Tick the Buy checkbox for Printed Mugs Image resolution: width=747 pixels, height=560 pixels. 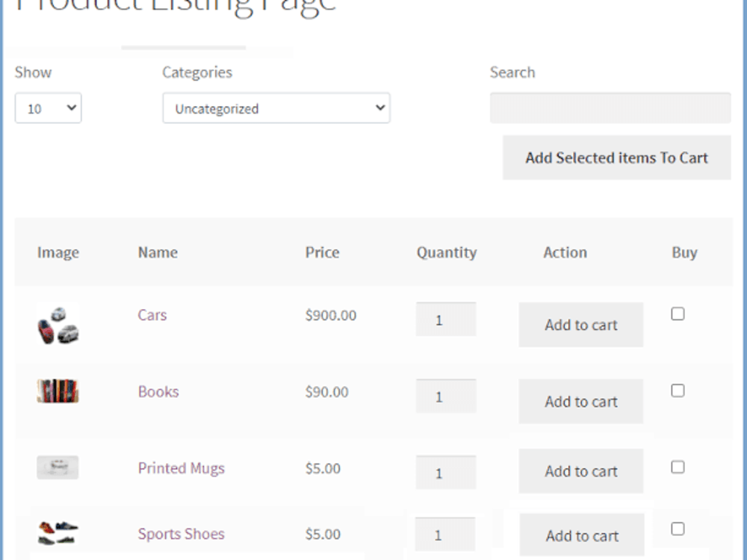pos(678,467)
